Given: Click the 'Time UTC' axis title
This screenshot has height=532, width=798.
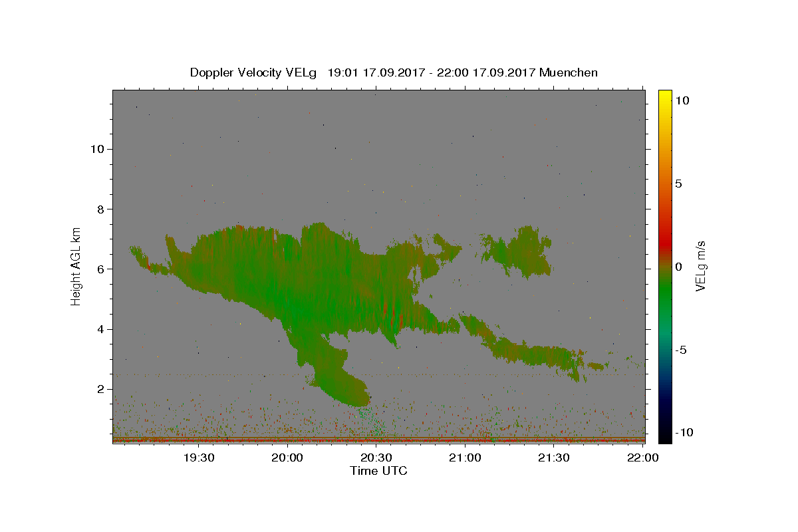Looking at the screenshot, I should pos(378,471).
